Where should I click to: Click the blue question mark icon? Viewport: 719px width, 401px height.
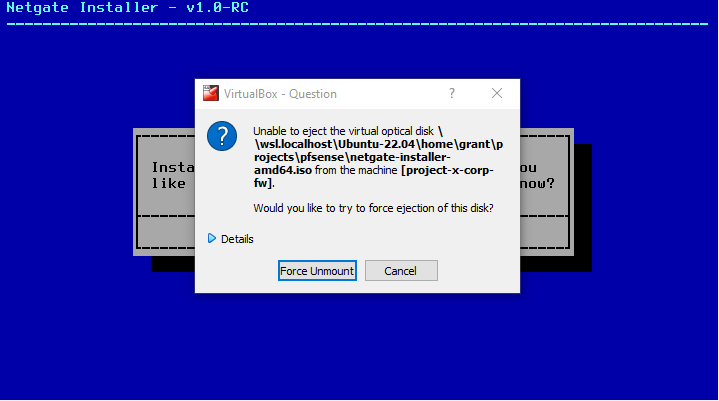[x=222, y=136]
